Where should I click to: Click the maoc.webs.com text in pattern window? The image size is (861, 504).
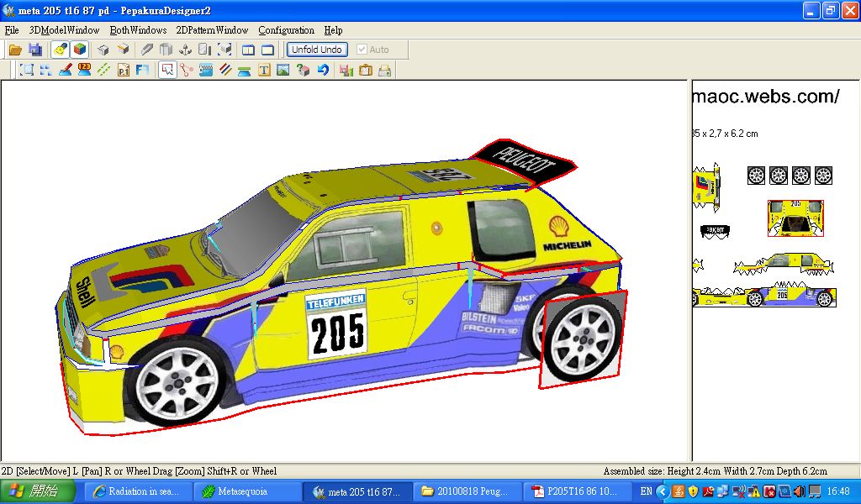point(766,97)
